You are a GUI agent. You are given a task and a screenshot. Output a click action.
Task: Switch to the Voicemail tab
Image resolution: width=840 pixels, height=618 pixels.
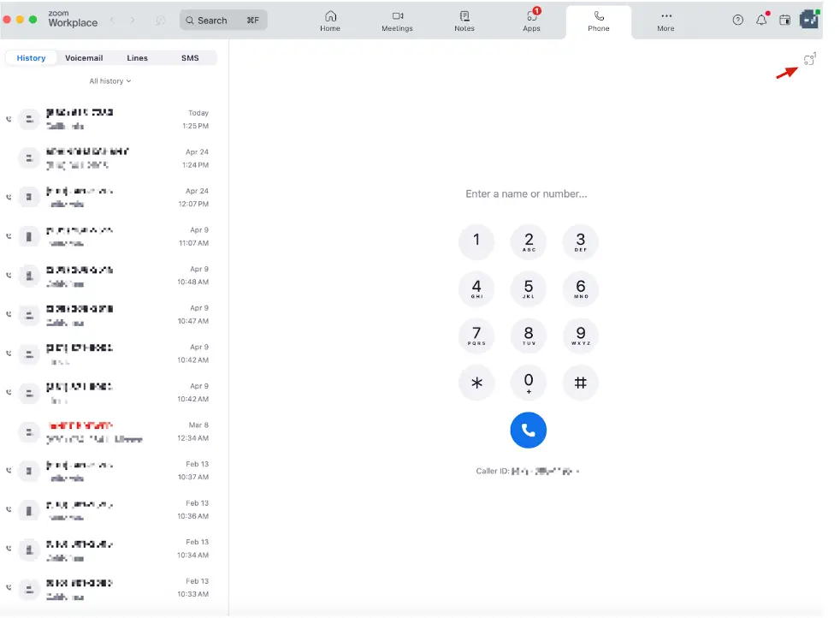(83, 57)
